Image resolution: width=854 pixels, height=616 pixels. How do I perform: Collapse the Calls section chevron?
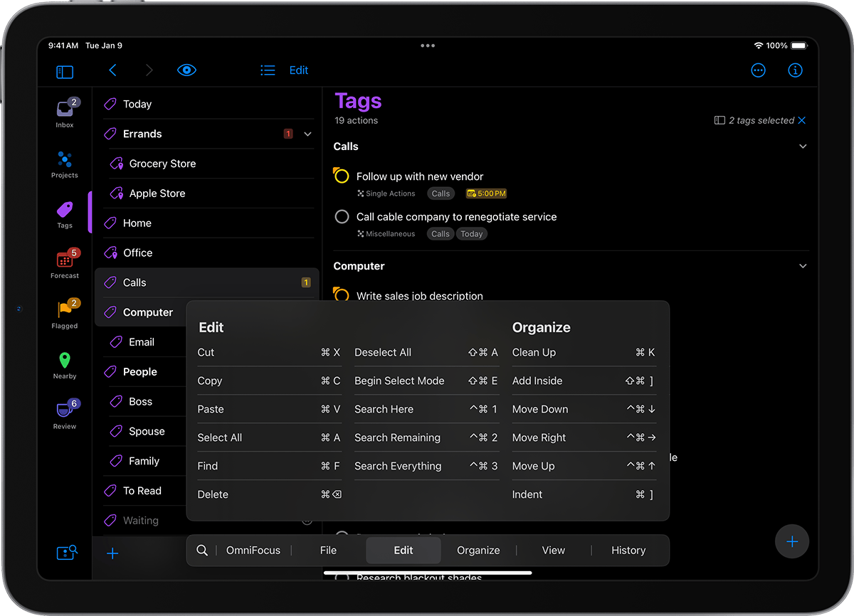pyautogui.click(x=803, y=147)
